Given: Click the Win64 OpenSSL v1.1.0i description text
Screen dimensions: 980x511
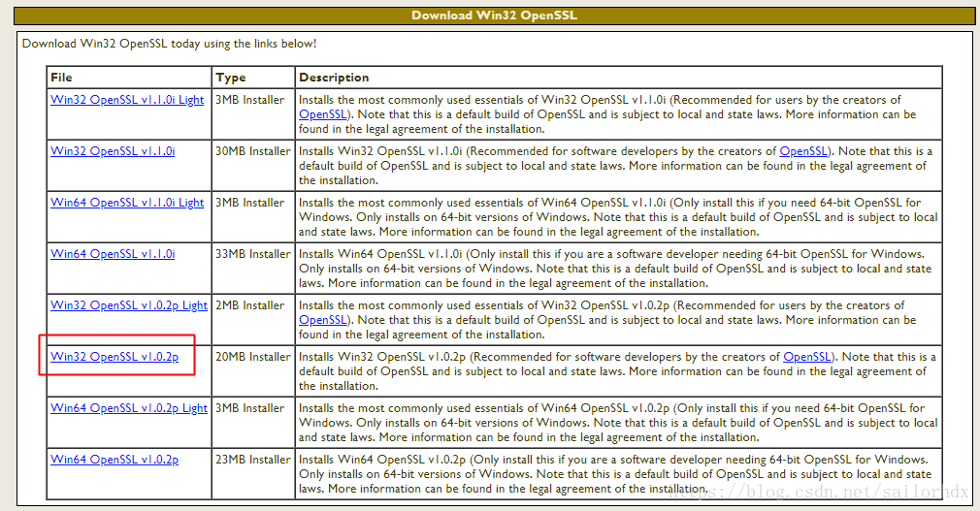Looking at the screenshot, I should tap(615, 269).
